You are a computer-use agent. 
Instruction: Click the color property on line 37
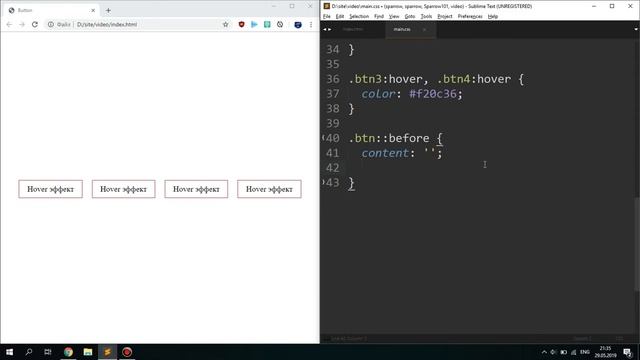pos(378,94)
